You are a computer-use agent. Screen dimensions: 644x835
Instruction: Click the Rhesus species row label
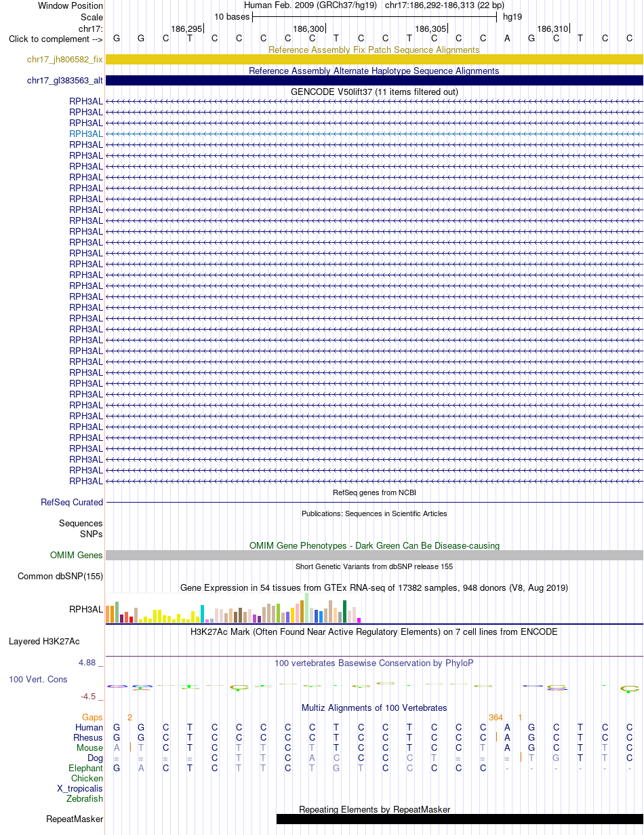[88, 737]
